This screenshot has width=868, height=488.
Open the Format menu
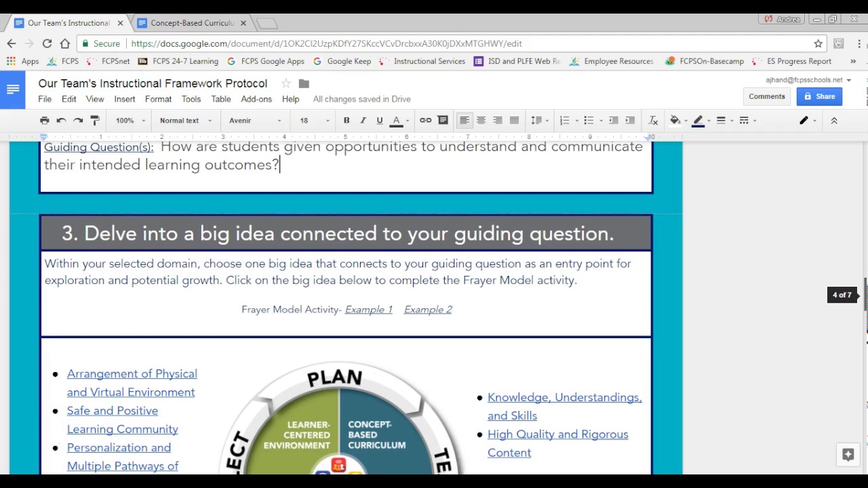point(158,99)
